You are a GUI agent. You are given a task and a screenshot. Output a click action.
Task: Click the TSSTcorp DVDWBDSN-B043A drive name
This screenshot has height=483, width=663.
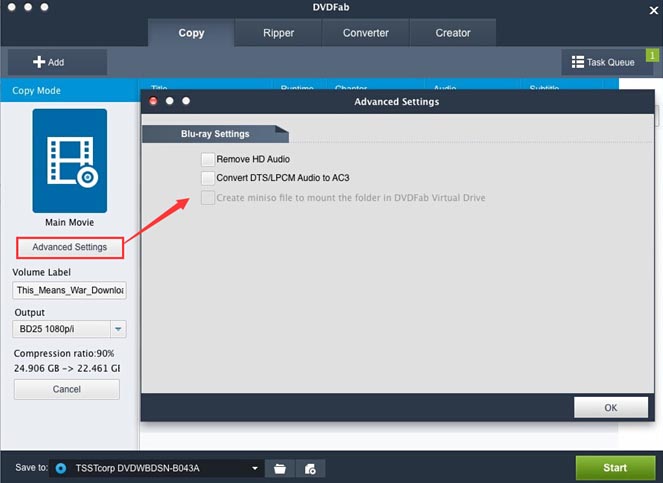click(137, 468)
